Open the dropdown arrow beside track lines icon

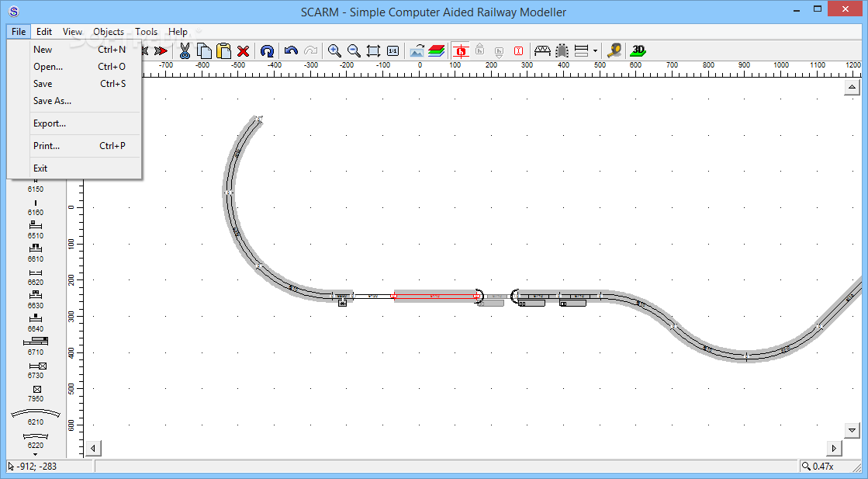tap(595, 51)
